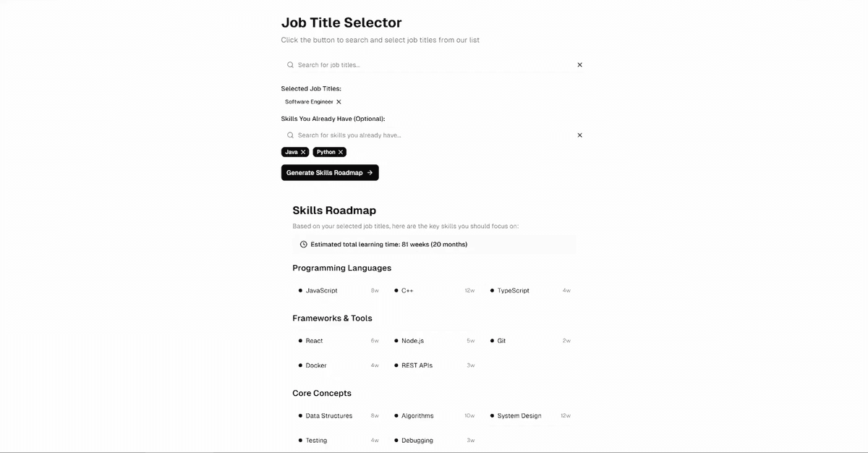The width and height of the screenshot is (868, 453).
Task: Click the X to clear job title search
Action: pyautogui.click(x=579, y=64)
